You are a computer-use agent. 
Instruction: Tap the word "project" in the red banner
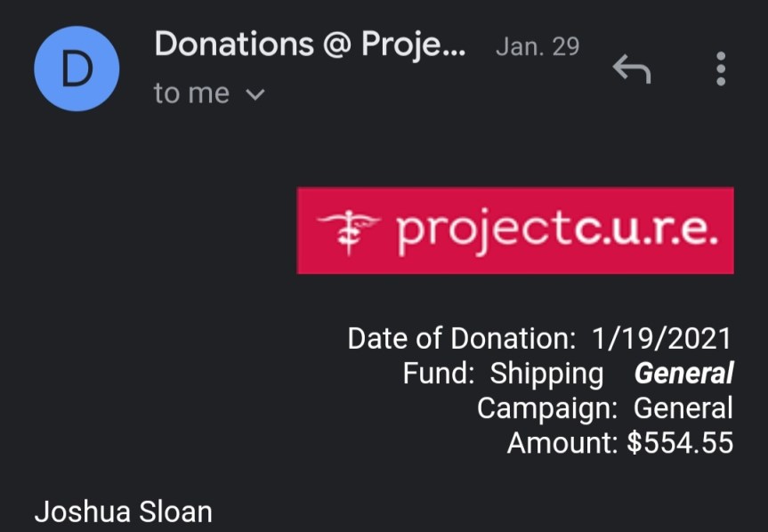point(484,231)
